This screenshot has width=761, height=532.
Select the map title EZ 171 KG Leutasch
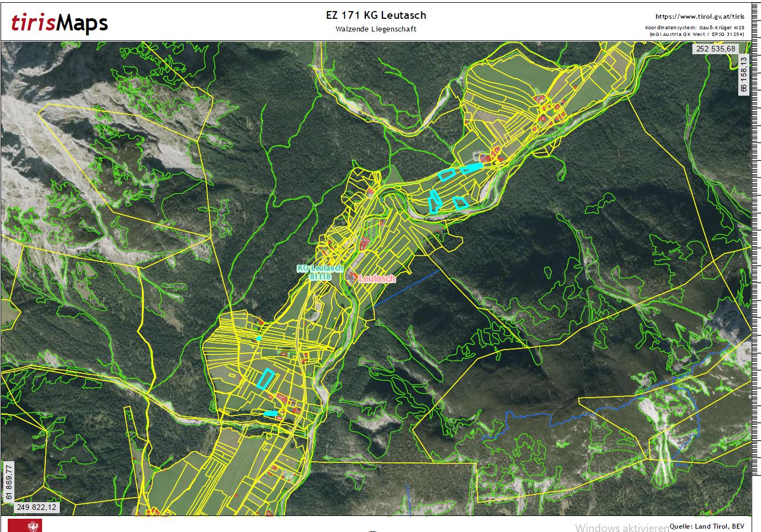(376, 15)
